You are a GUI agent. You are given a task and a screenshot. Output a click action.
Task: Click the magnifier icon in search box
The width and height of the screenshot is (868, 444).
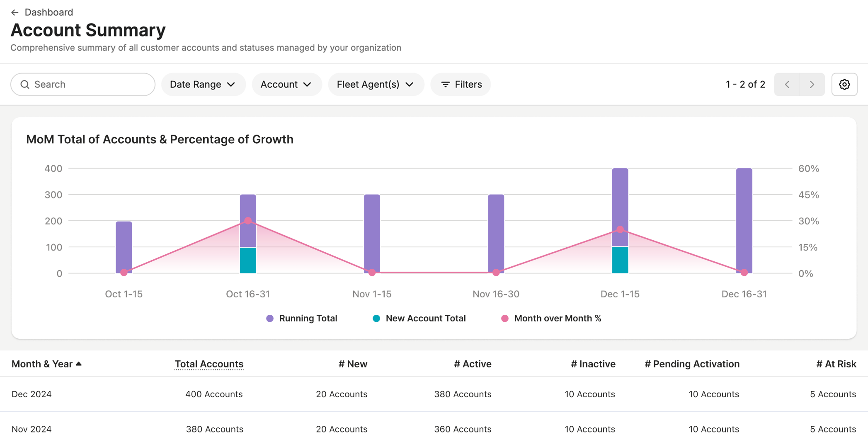(25, 84)
